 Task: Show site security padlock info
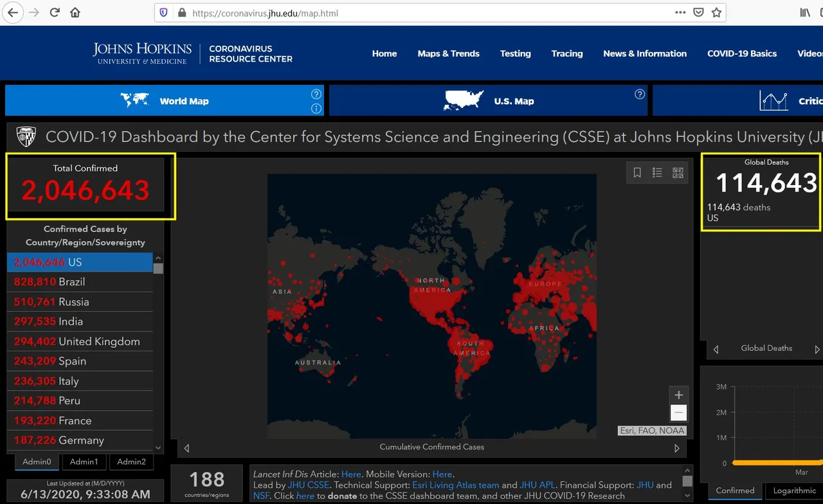point(181,13)
